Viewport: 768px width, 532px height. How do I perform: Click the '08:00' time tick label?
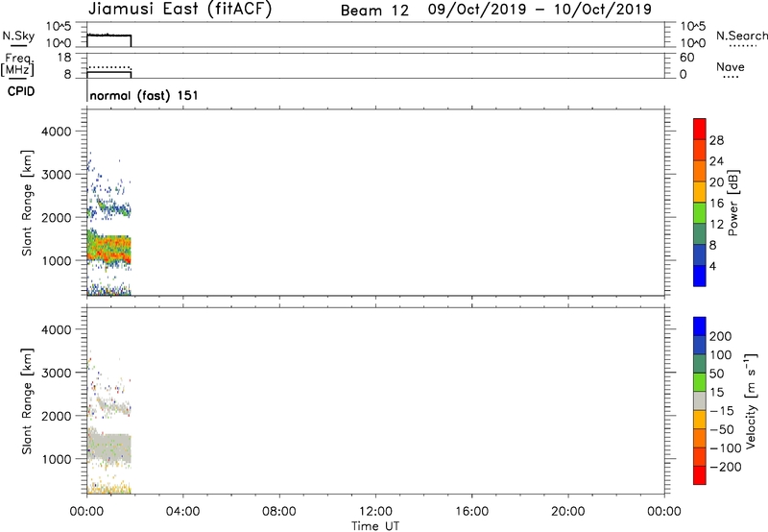tap(279, 512)
